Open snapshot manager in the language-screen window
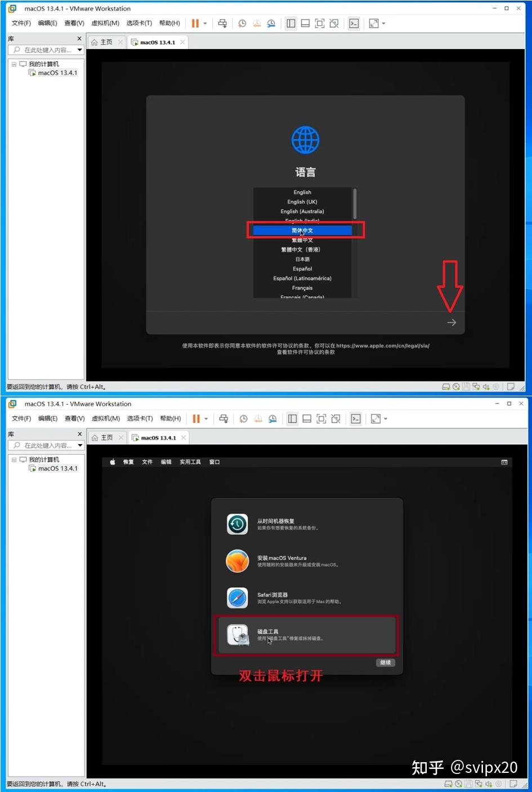This screenshot has height=792, width=532. (271, 24)
